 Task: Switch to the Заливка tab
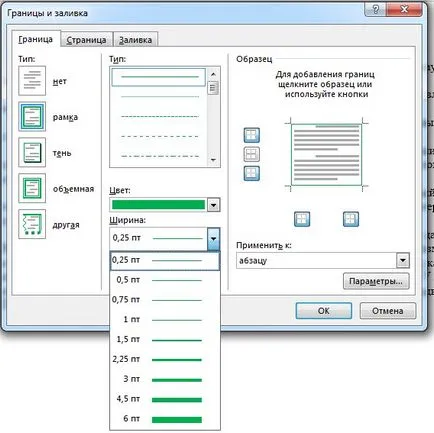point(135,40)
